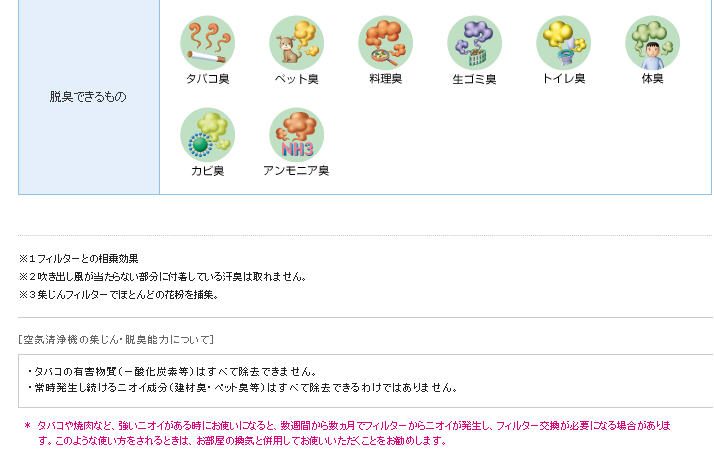Click the tobacco odor cigarette icon

[208, 43]
